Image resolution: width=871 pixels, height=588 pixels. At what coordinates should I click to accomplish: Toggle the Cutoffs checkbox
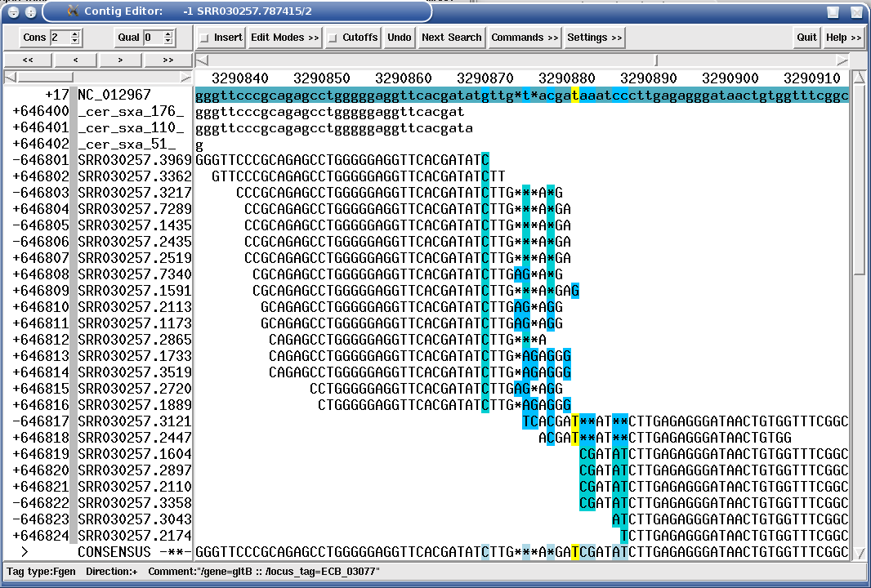tap(333, 38)
